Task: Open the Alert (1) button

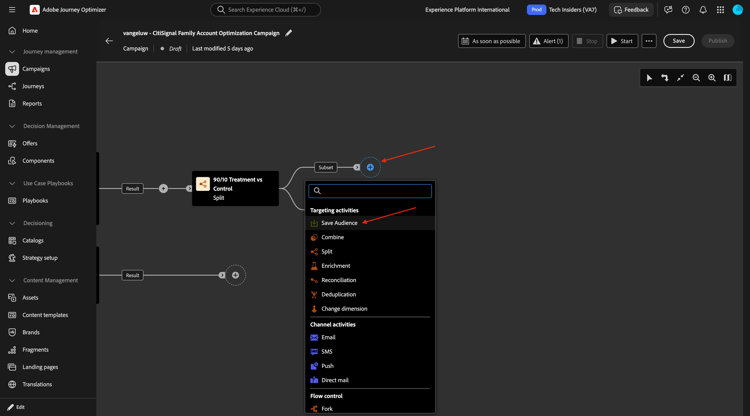Action: 549,41
